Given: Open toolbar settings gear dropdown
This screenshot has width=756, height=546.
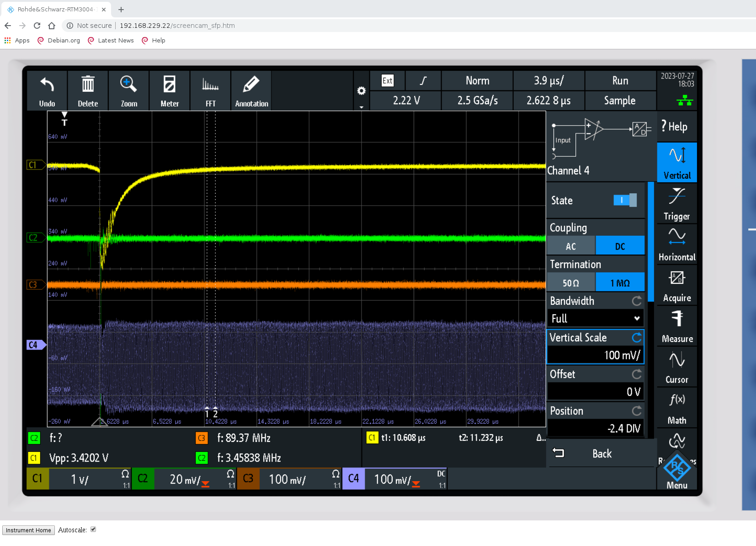Looking at the screenshot, I should [x=361, y=91].
